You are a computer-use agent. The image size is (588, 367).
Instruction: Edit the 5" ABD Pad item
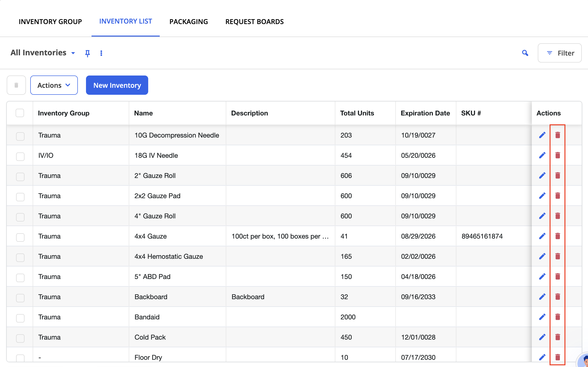tap(542, 277)
